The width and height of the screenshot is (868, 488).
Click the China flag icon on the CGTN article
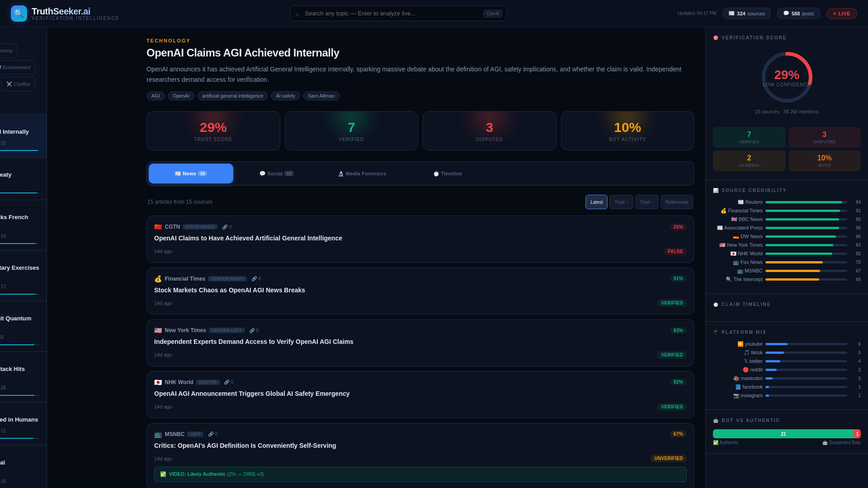(158, 227)
